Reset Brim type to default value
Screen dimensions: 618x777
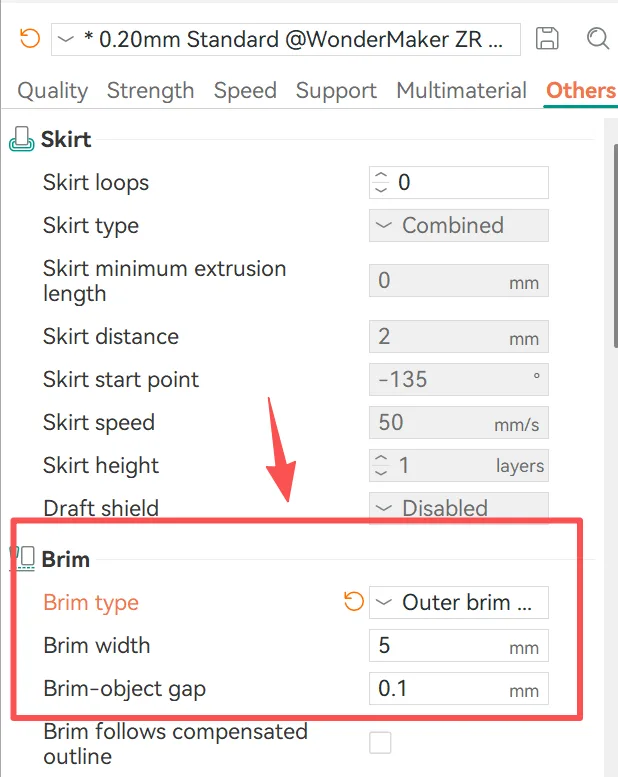click(x=354, y=602)
